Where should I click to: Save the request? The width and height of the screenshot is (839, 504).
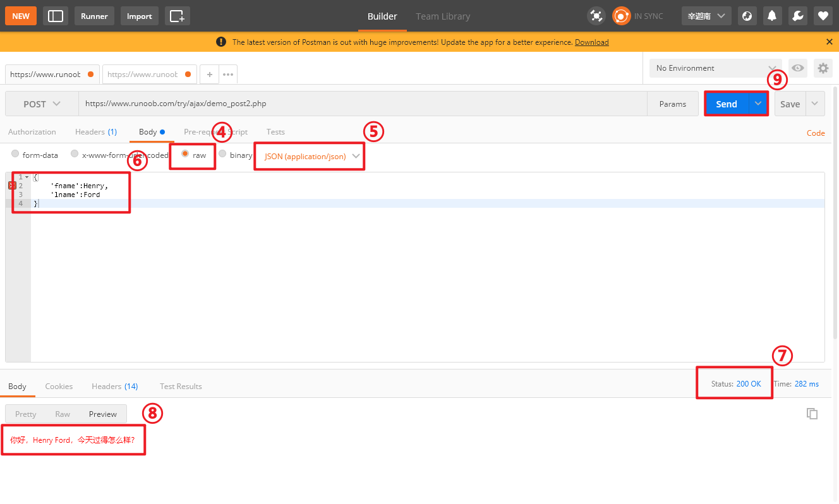[x=790, y=104]
